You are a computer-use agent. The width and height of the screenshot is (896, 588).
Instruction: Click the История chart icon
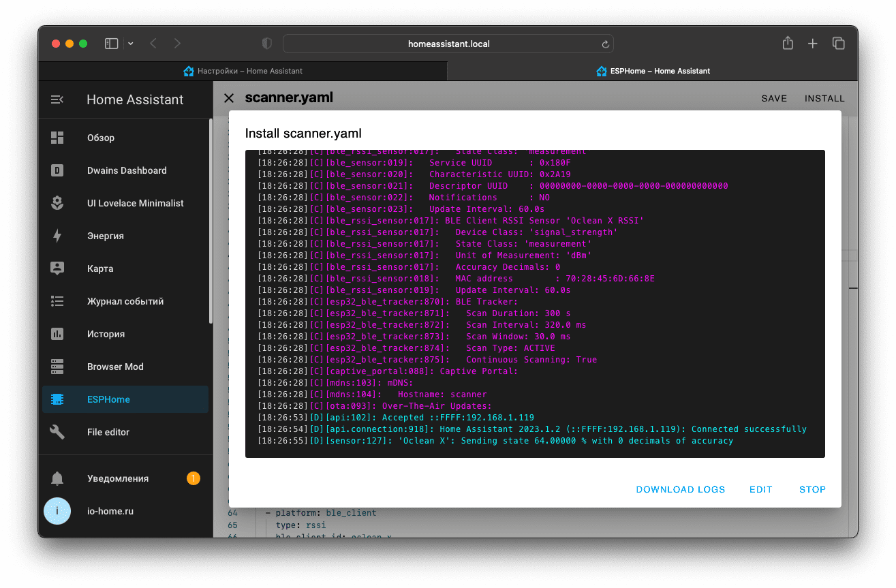tap(57, 334)
